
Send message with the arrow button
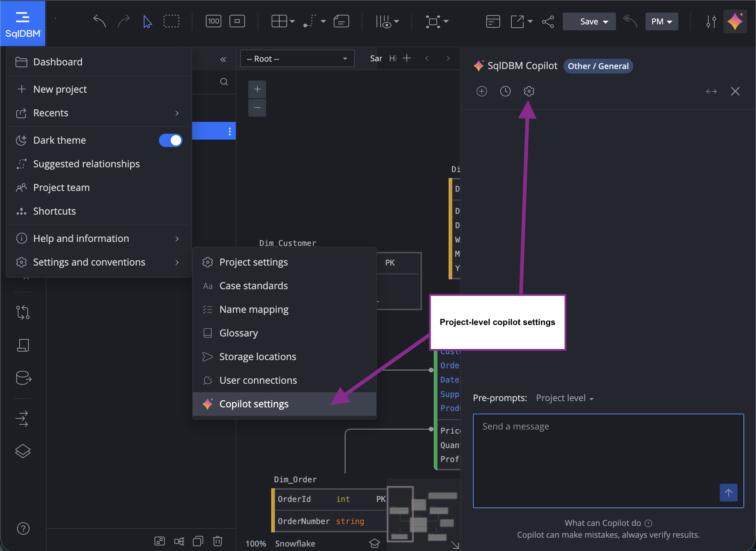click(x=728, y=492)
